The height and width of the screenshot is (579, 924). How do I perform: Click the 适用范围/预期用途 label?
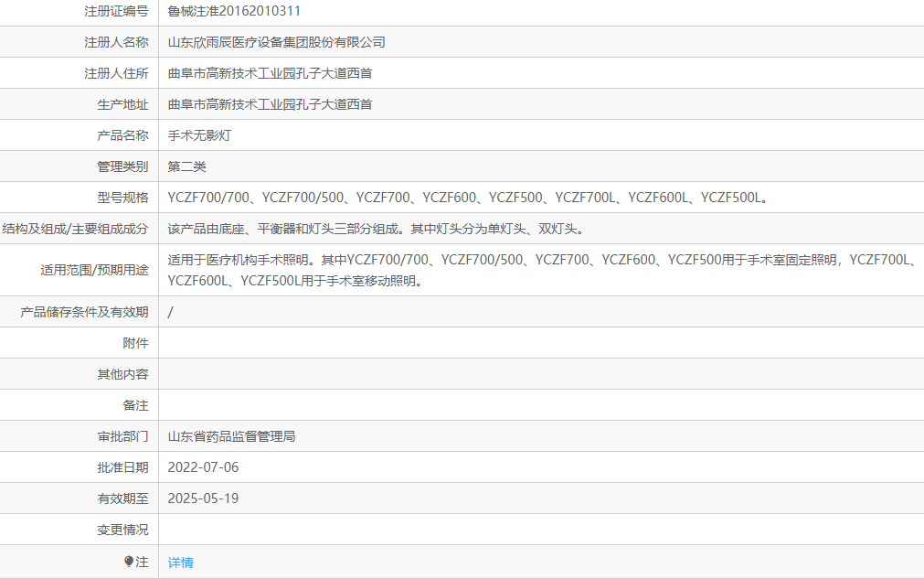pos(94,270)
